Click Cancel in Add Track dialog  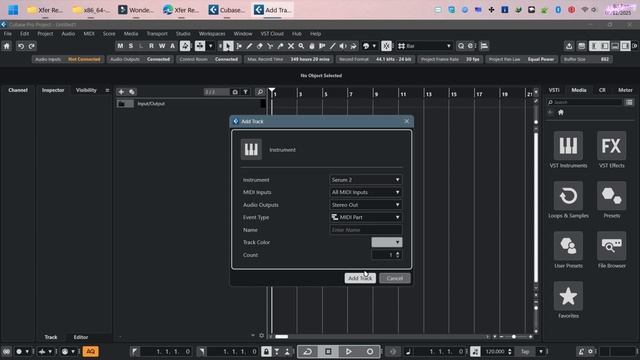pyautogui.click(x=395, y=278)
